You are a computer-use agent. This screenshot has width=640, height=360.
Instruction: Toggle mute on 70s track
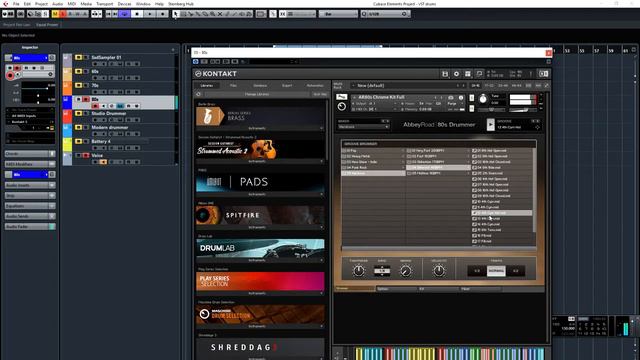(78, 85)
